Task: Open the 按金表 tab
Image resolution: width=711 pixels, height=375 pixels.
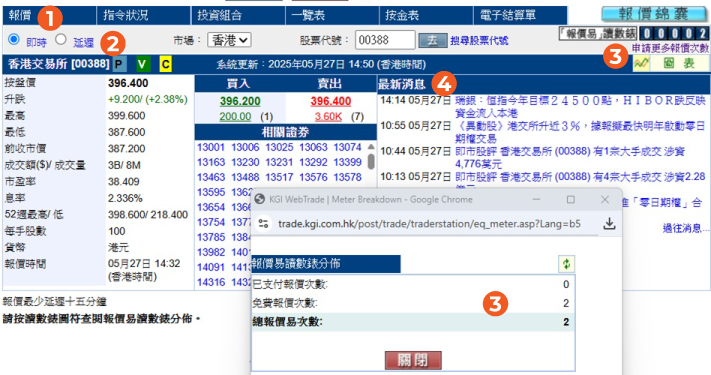Action: pyautogui.click(x=426, y=15)
